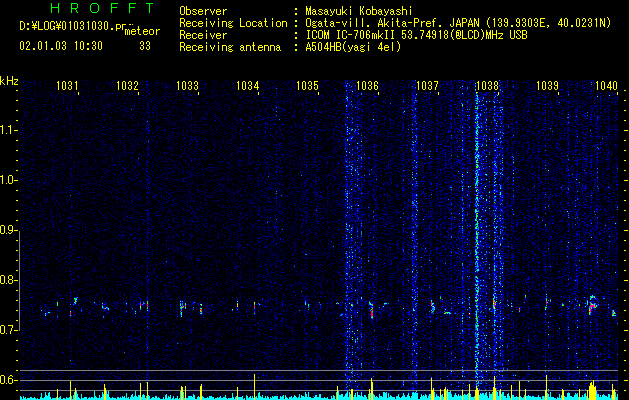The image size is (629, 400).
Task: Click the ICOM IC-706mkII receiver text
Action: (416, 35)
